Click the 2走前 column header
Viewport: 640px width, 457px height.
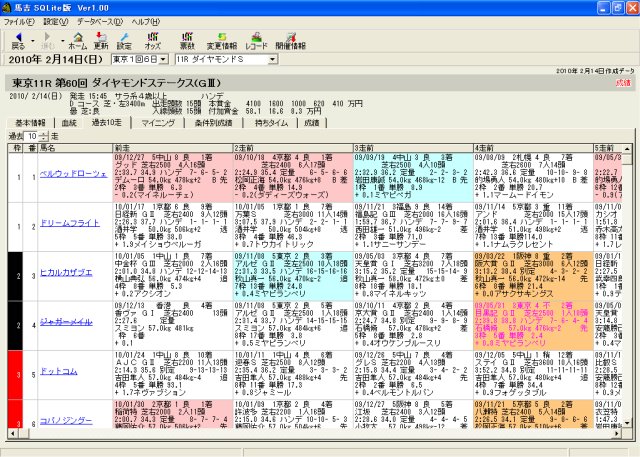pyautogui.click(x=293, y=148)
